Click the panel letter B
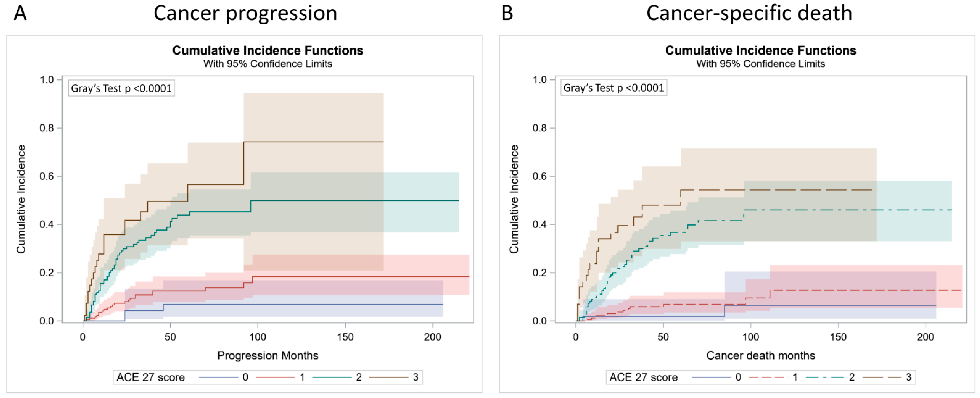The image size is (980, 398). click(508, 13)
